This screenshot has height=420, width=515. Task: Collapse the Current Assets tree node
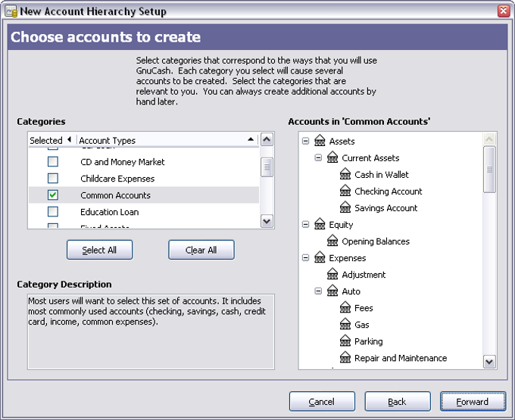click(x=318, y=158)
